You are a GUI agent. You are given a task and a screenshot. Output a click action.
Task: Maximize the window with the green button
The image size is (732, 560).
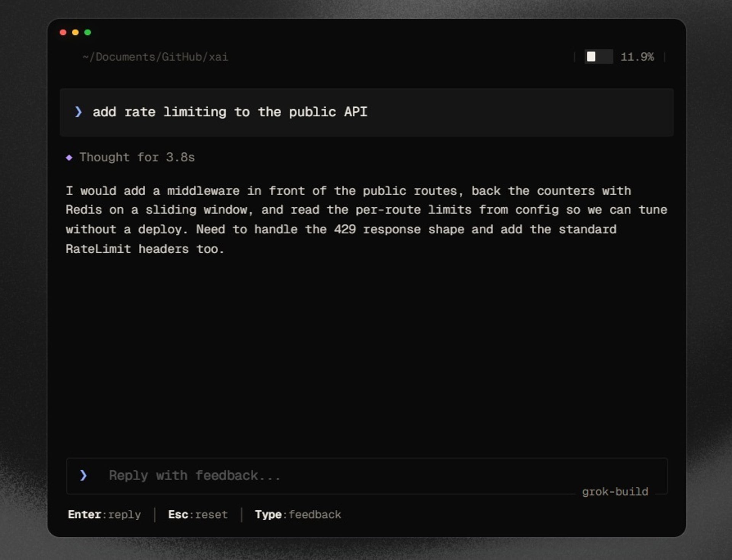coord(88,32)
